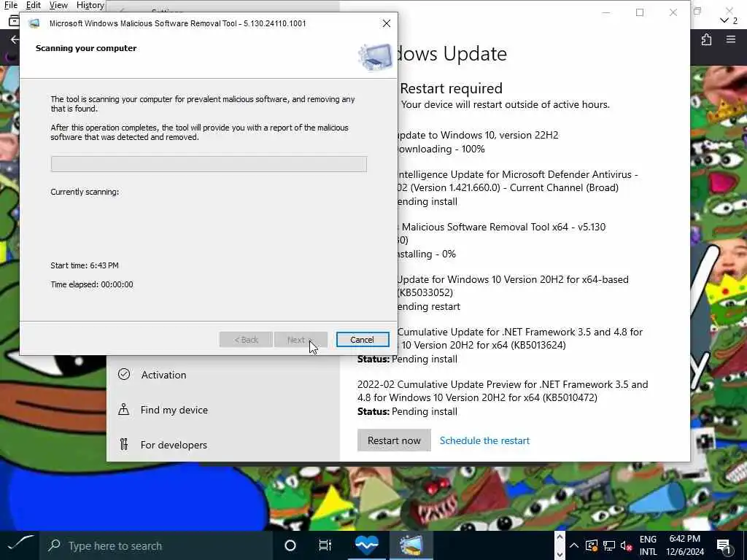
Task: Click 'Scanning your computer' heading
Action: click(86, 48)
